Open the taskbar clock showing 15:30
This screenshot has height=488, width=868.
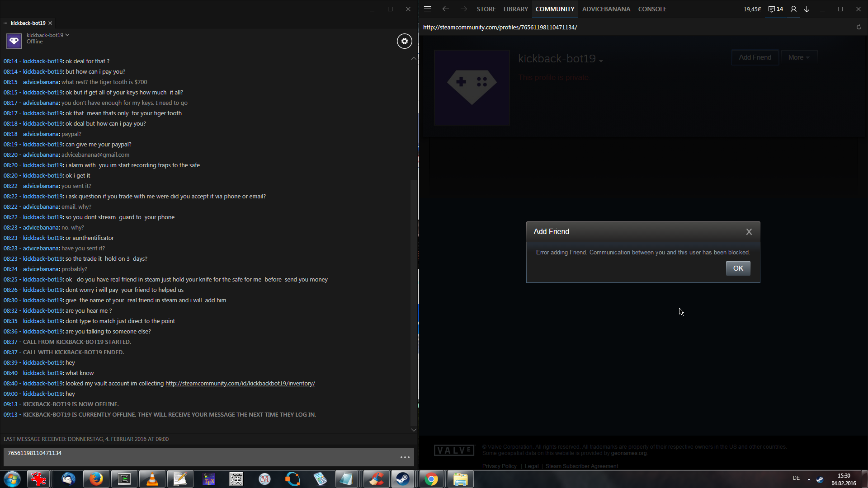tap(844, 479)
